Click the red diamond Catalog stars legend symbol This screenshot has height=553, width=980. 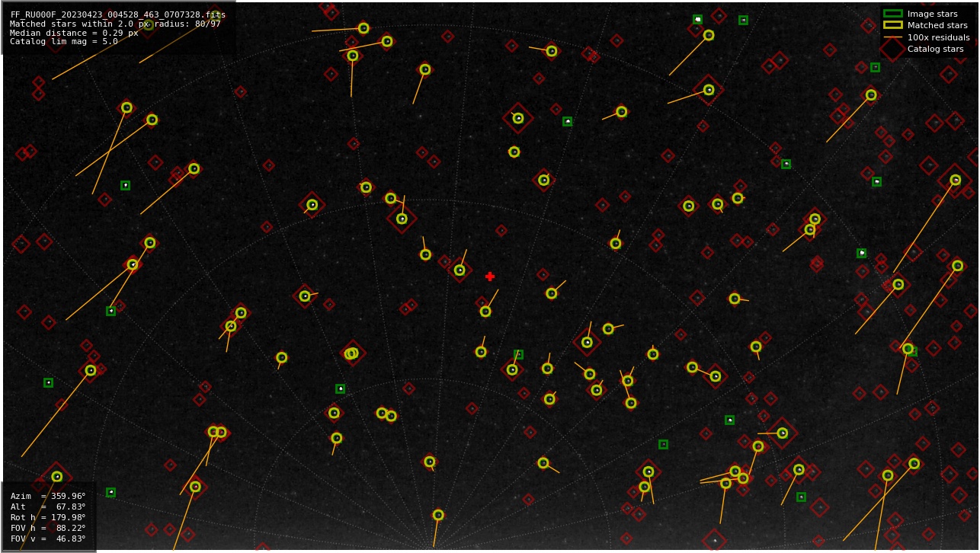(892, 49)
